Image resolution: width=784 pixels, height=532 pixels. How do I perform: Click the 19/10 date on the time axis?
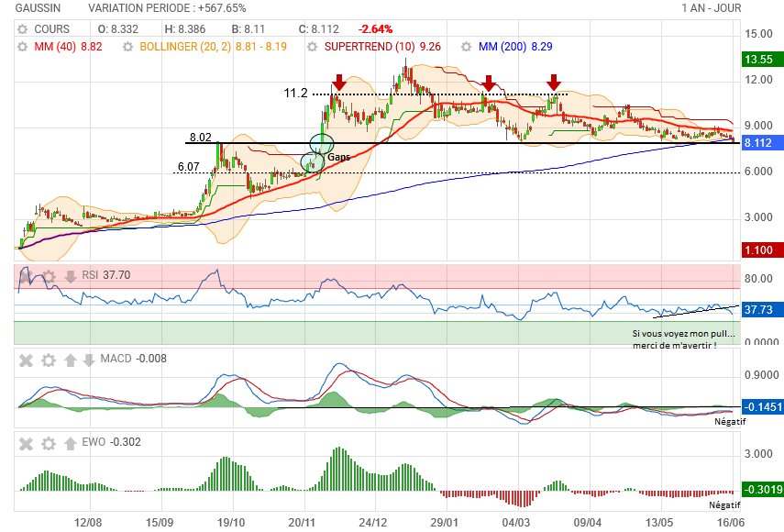(x=231, y=523)
